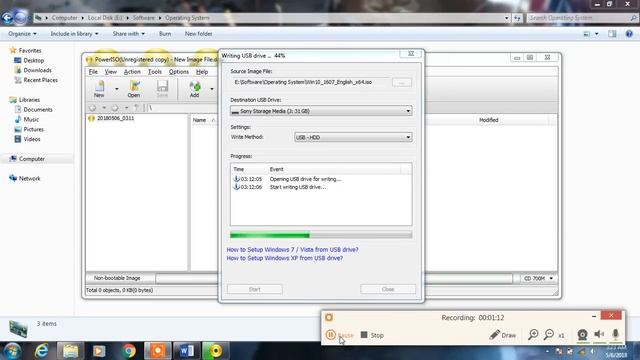Open the View menu in PowerISO
Viewport: 640px width, 360px height.
111,72
